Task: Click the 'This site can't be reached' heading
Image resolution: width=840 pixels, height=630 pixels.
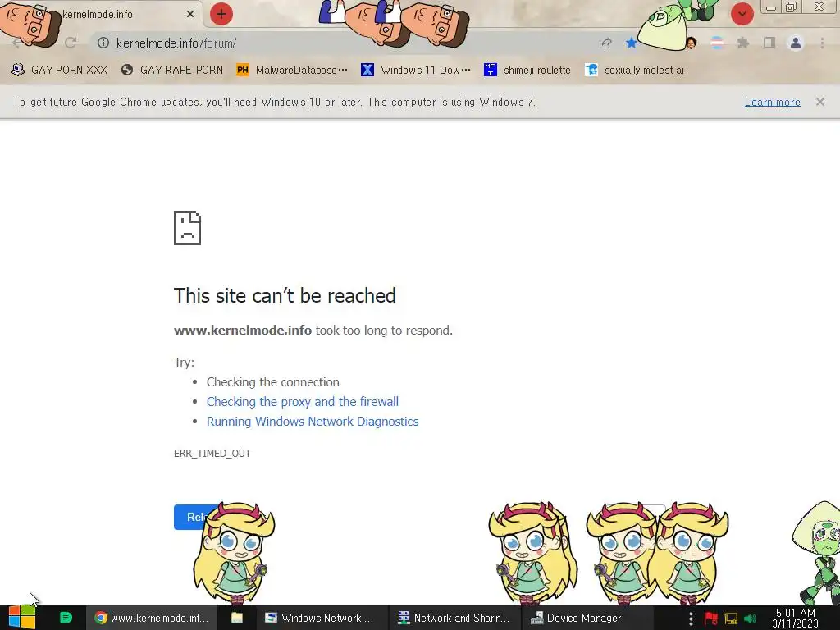Action: 285,295
